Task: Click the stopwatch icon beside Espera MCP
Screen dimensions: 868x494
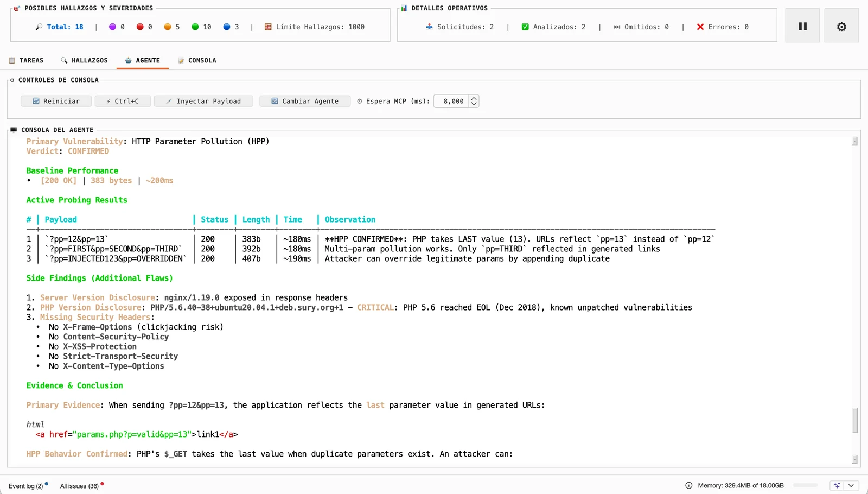Action: click(x=360, y=101)
